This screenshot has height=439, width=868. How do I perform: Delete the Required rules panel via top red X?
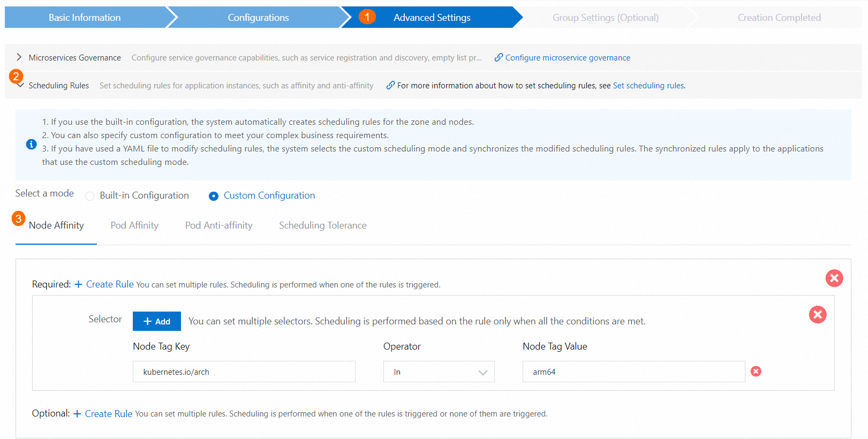(834, 278)
